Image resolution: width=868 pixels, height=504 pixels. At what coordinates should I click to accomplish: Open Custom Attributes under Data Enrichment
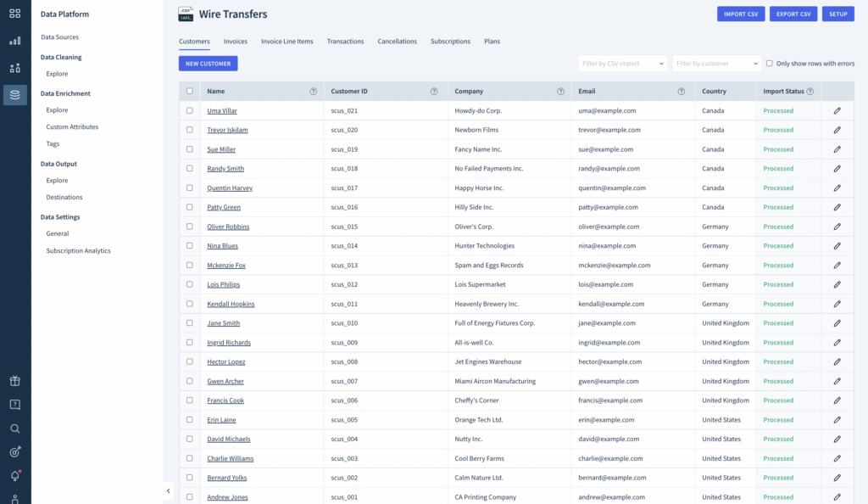pyautogui.click(x=72, y=126)
